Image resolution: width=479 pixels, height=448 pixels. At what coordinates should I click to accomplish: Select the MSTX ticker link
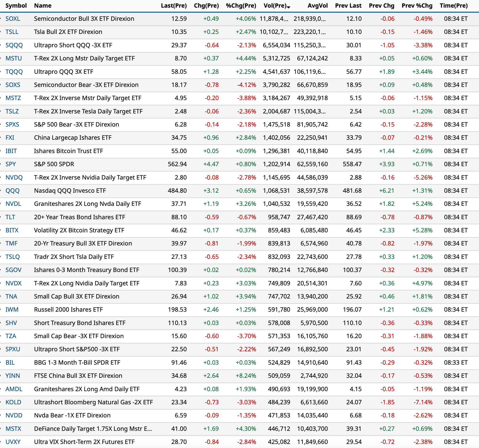(x=13, y=429)
